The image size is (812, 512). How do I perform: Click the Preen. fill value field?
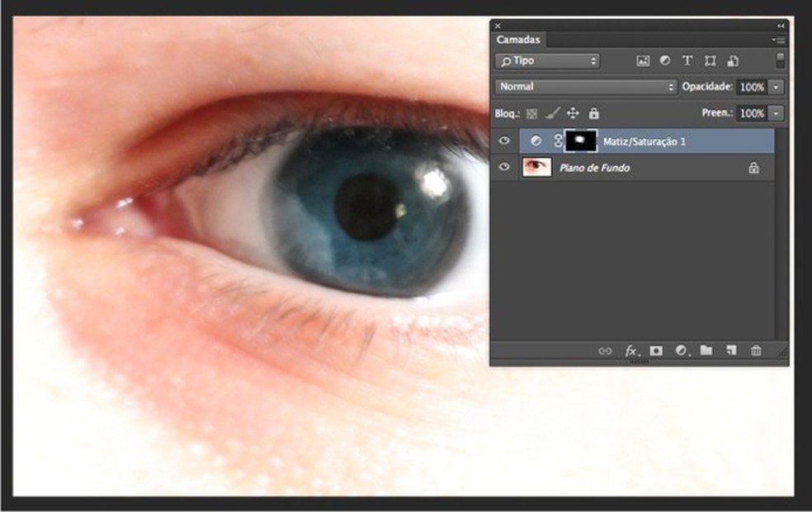[x=753, y=113]
